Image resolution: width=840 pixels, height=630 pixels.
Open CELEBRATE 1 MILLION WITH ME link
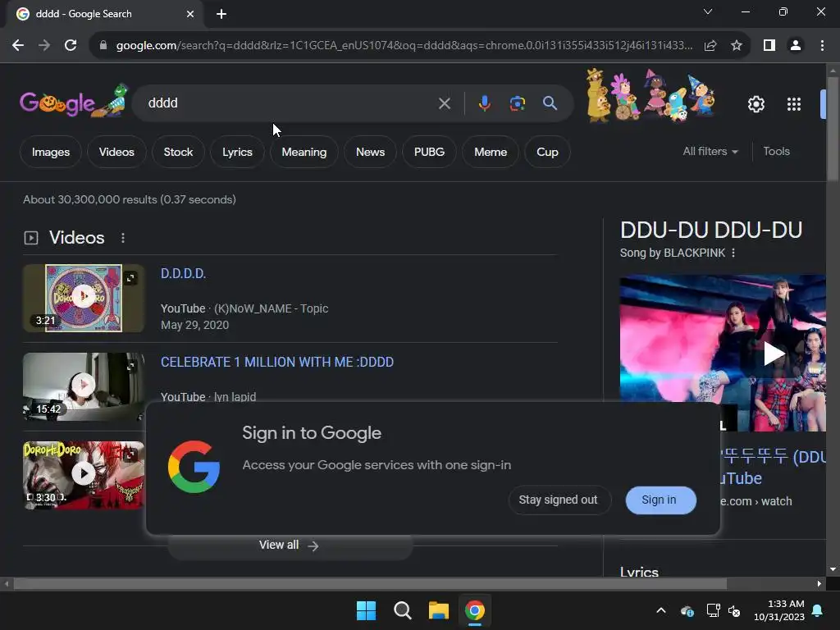click(277, 362)
